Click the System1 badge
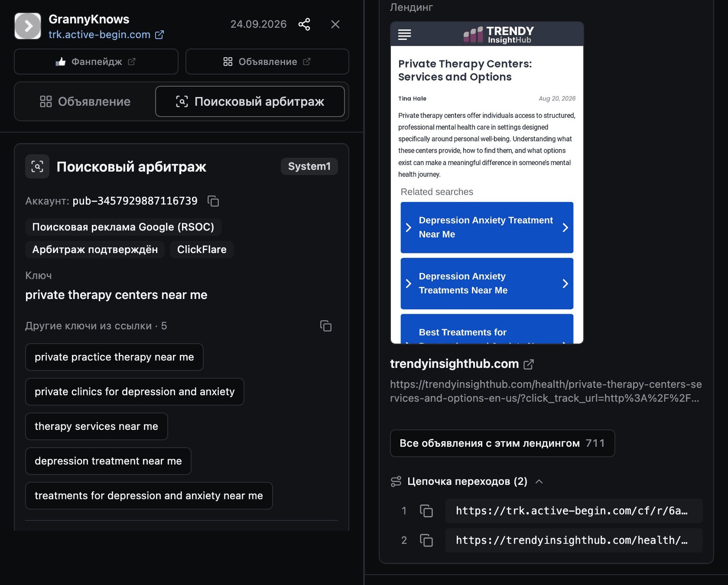The image size is (728, 585). pyautogui.click(x=309, y=166)
